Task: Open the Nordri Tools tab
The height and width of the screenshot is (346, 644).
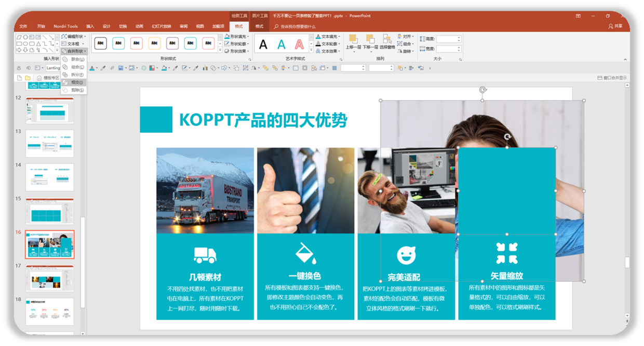Action: [65, 26]
